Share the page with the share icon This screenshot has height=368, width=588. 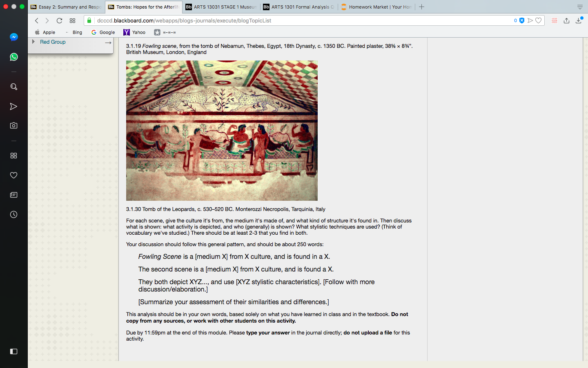[566, 20]
